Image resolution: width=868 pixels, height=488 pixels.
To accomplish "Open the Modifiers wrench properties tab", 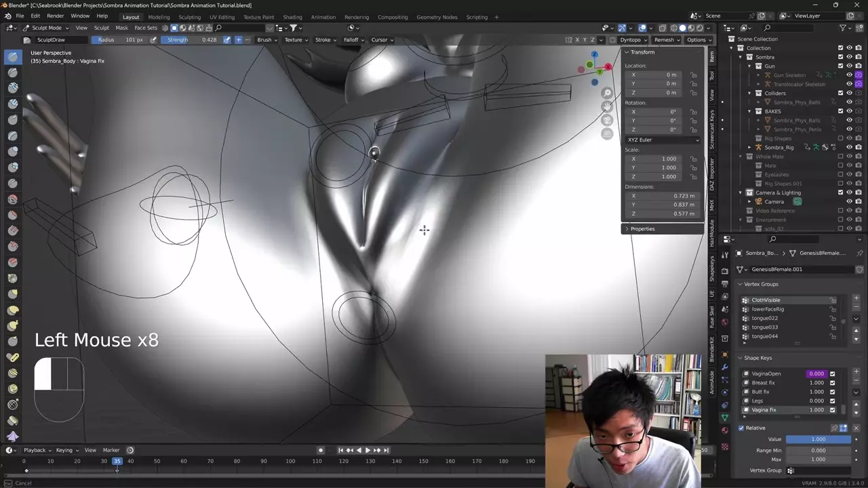I will coord(725,366).
